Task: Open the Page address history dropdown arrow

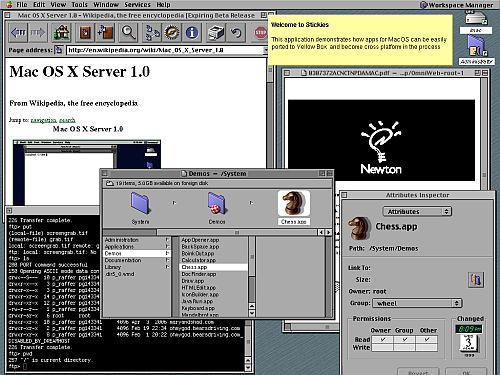Action: (x=265, y=50)
